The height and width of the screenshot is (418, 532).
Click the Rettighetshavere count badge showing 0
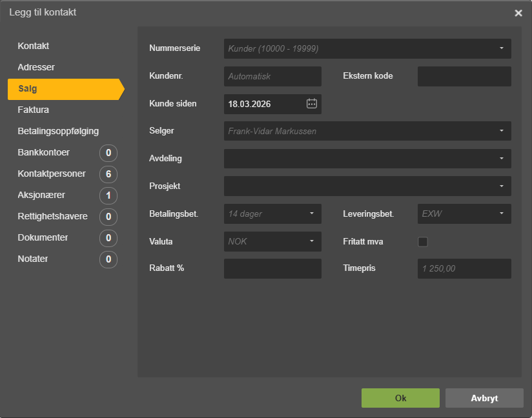coord(108,217)
